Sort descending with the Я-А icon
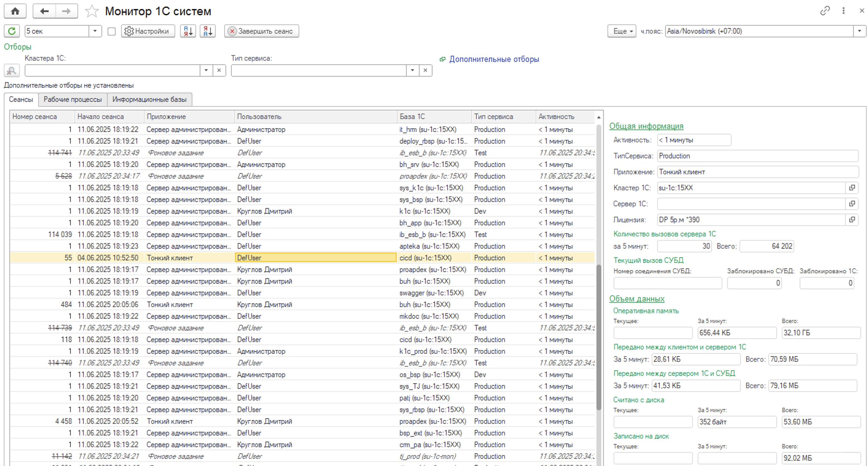 208,31
